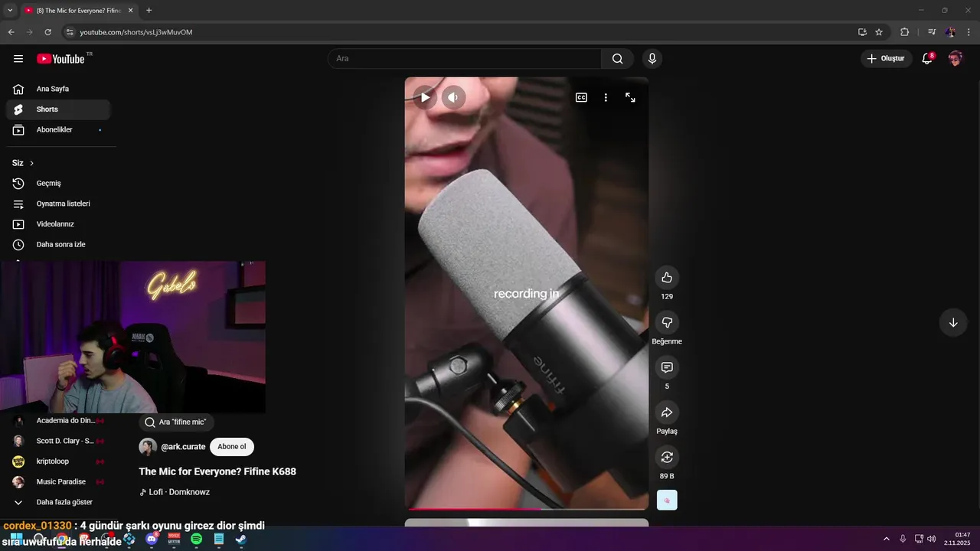Open the Chrome extensions puzzle icon

[905, 32]
